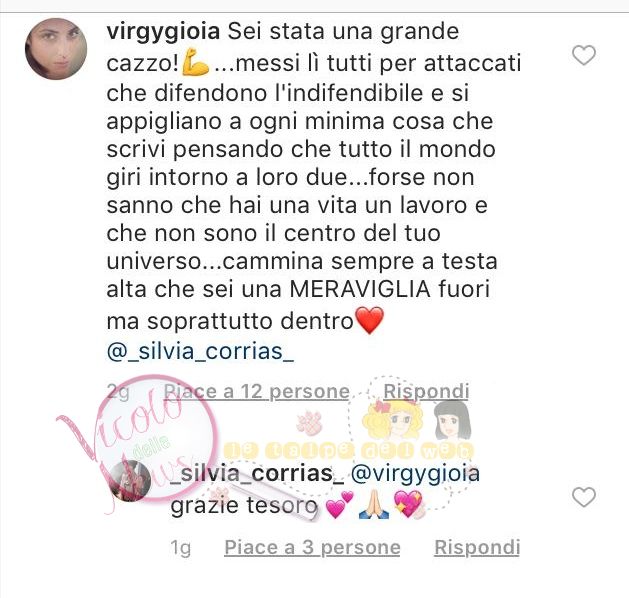The image size is (629, 598).
Task: Open the @_silvia_corrias_ mention link
Action: tap(200, 352)
